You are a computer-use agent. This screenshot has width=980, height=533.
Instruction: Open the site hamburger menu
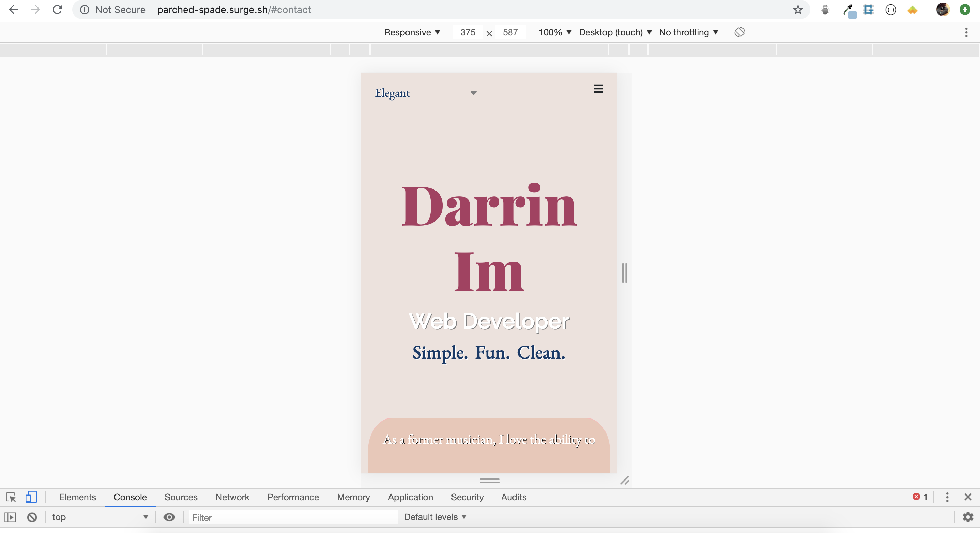coord(598,89)
